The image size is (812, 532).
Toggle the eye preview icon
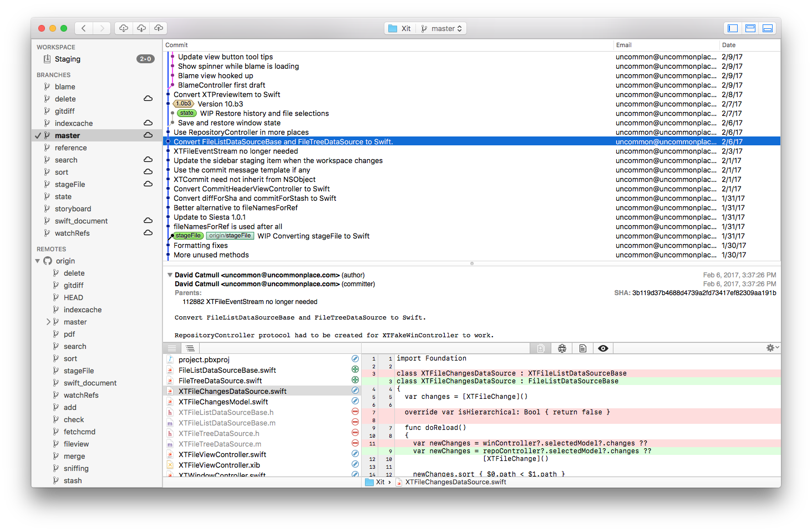[603, 348]
